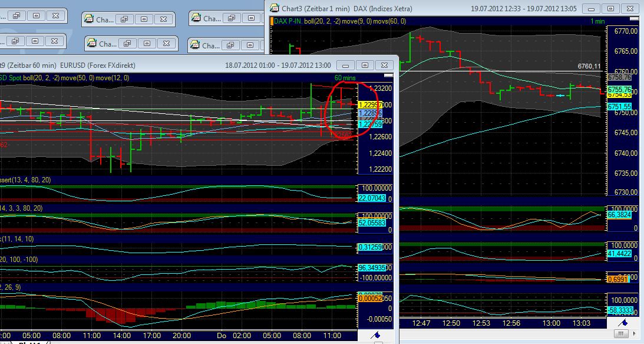
Task: Restore the upper minimized window beside DAX chart
Action: point(232,18)
